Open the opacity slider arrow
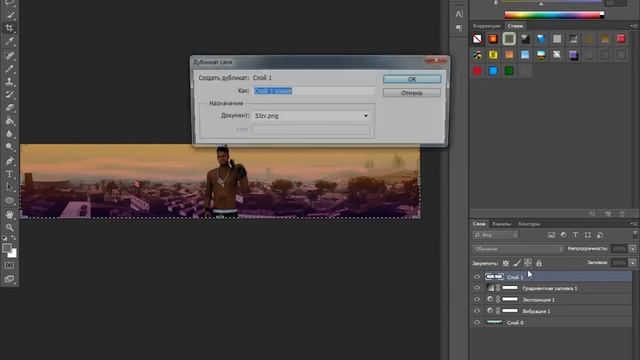The width and height of the screenshot is (640, 360). [633, 249]
